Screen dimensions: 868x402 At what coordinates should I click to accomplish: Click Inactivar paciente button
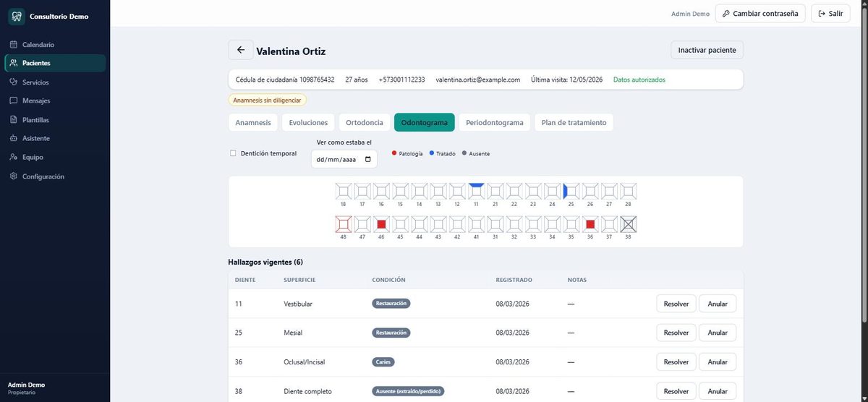pos(707,50)
